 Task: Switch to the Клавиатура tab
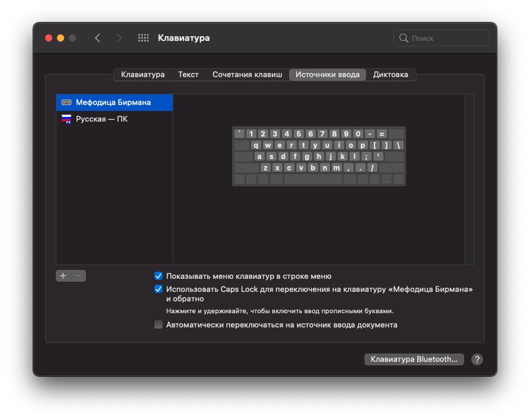142,74
